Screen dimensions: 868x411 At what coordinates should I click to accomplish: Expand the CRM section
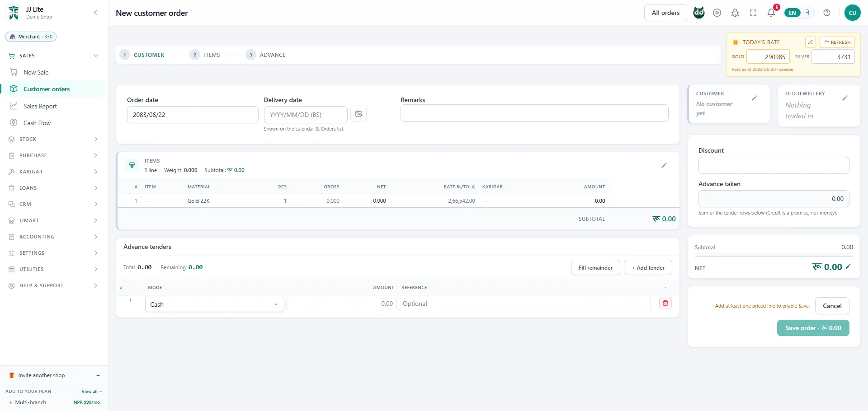click(95, 204)
